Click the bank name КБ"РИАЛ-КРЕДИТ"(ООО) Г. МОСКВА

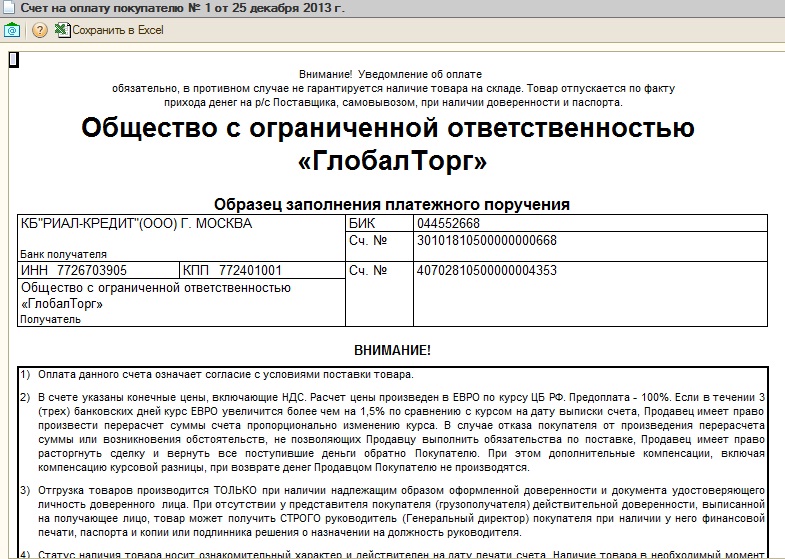pyautogui.click(x=136, y=223)
